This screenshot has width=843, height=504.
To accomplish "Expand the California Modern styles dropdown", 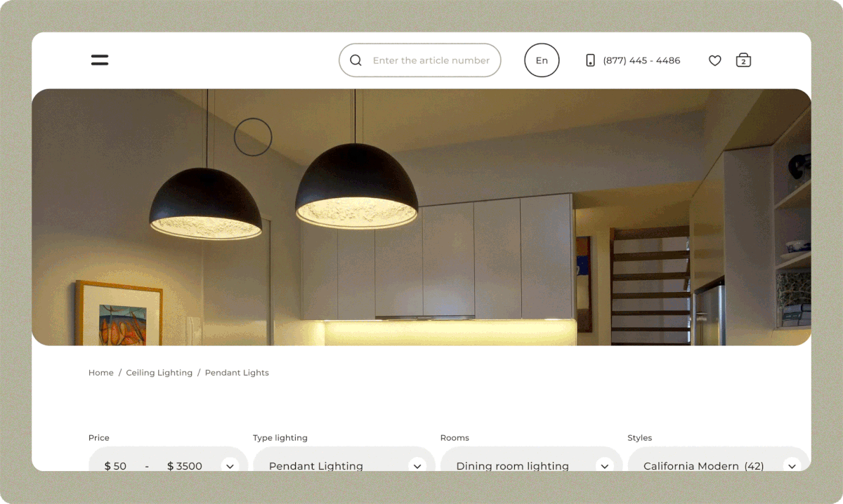I will coord(792,465).
